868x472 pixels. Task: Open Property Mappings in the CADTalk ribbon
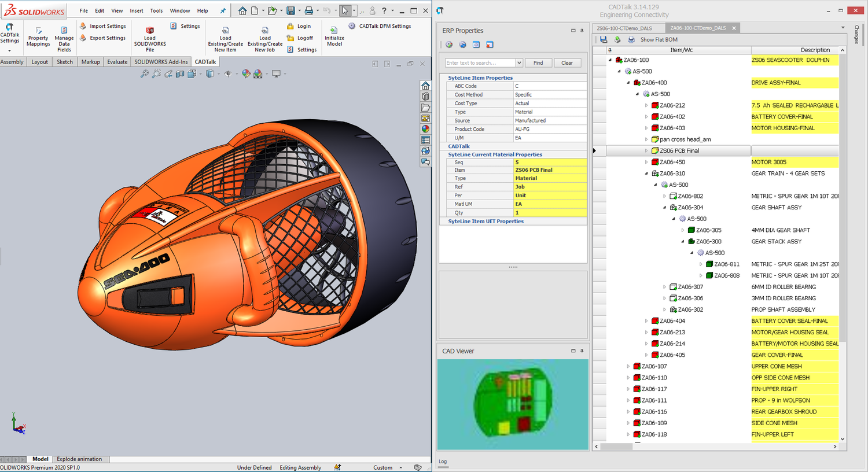(38, 31)
